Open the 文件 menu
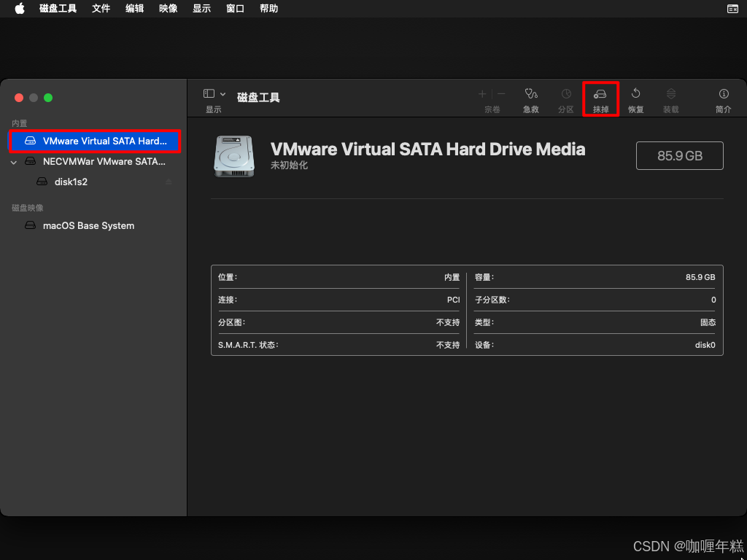Viewport: 747px width, 560px height. pyautogui.click(x=101, y=9)
